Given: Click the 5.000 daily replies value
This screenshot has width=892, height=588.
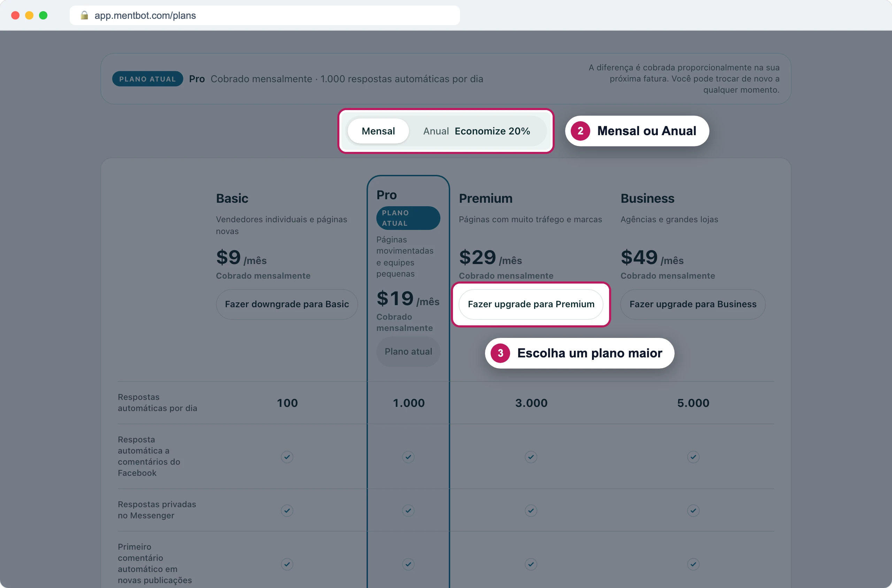Looking at the screenshot, I should point(693,403).
